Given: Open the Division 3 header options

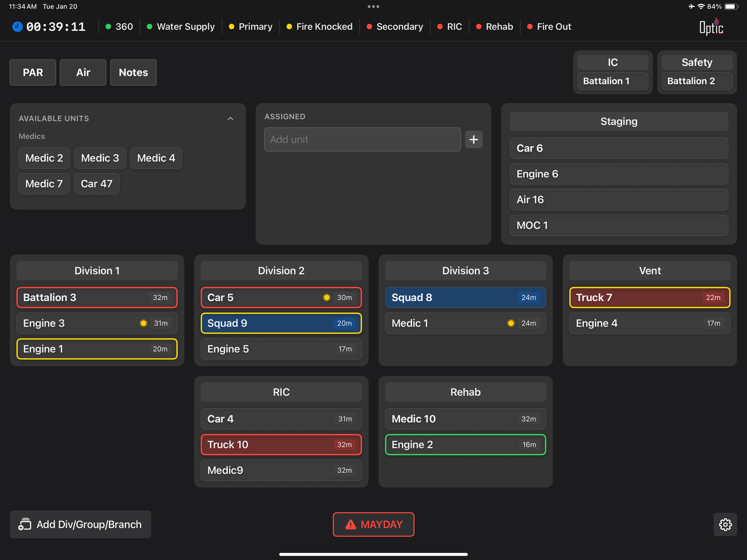Looking at the screenshot, I should point(465,270).
